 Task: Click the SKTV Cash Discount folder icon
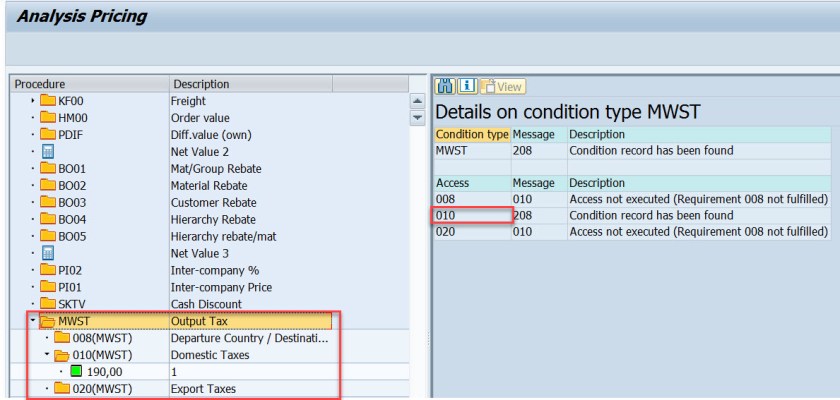pyautogui.click(x=48, y=304)
